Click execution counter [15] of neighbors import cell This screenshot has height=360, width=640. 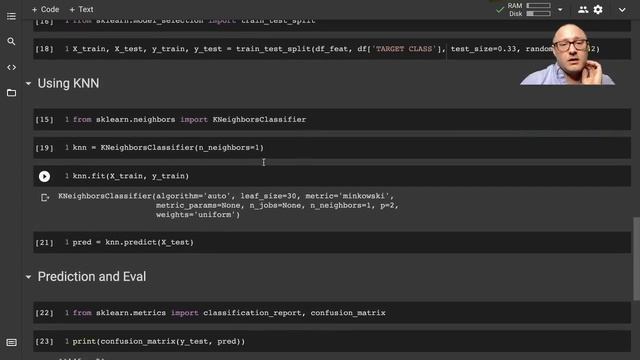coord(44,120)
